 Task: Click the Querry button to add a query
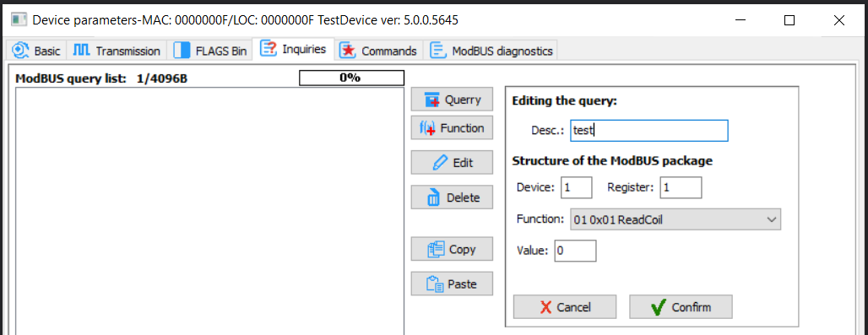pyautogui.click(x=452, y=100)
